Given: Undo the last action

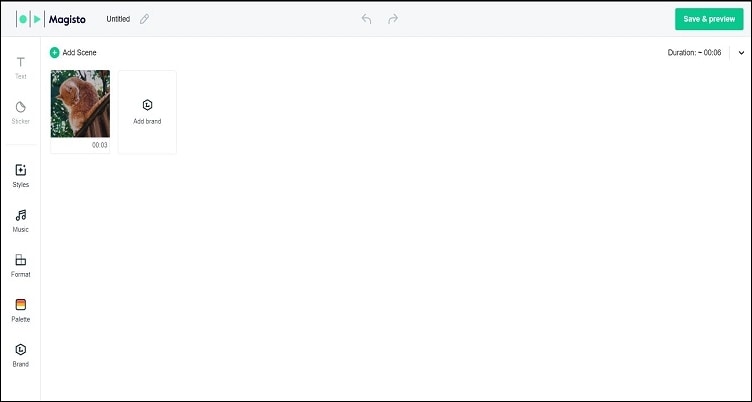Looking at the screenshot, I should 366,19.
